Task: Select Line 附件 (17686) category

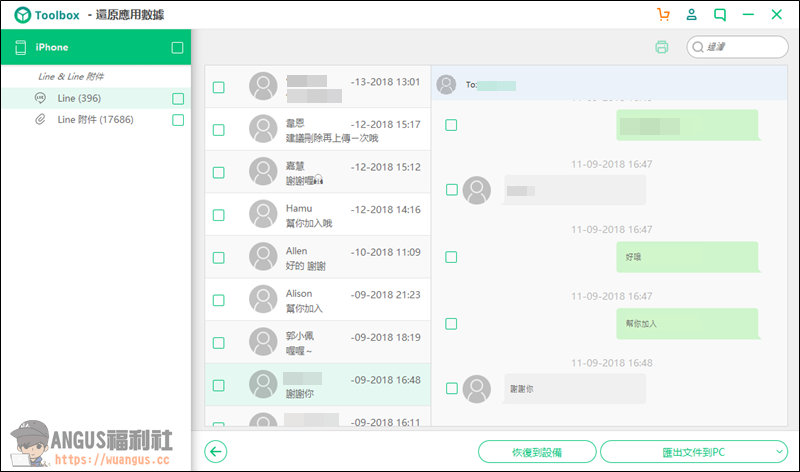Action: coord(96,119)
